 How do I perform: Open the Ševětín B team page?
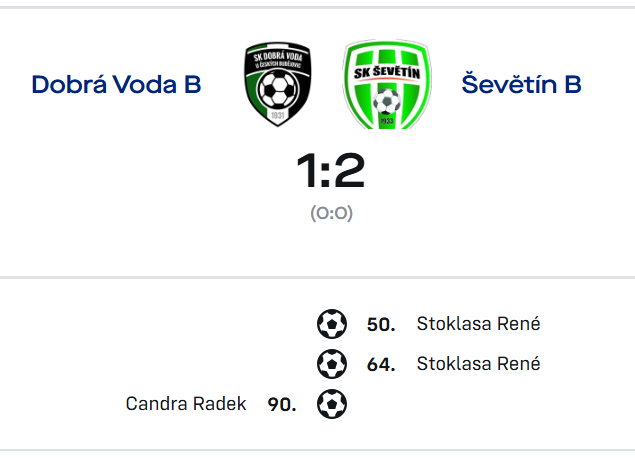522,83
